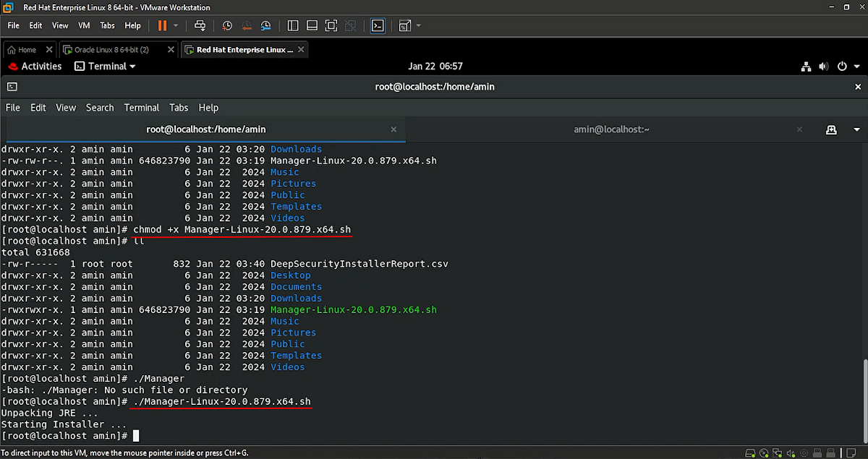868x459 pixels.
Task: Enter full screen mode in VMware
Action: [x=331, y=25]
